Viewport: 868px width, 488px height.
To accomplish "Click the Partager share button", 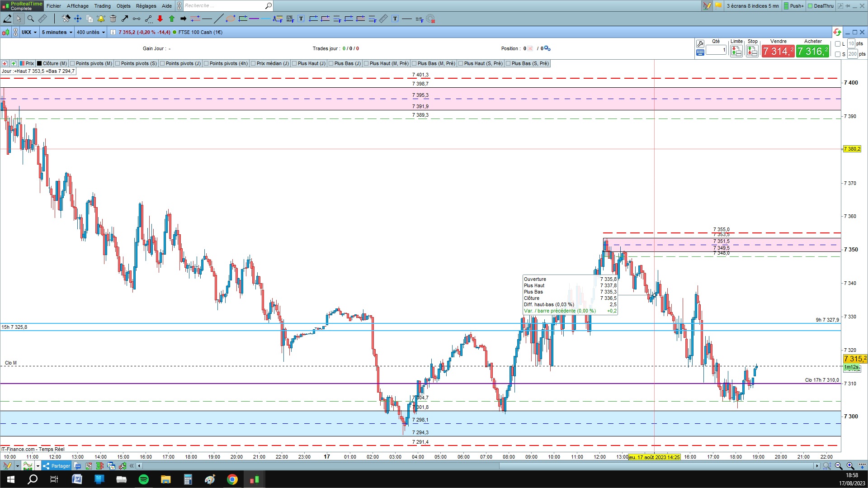I will (57, 466).
